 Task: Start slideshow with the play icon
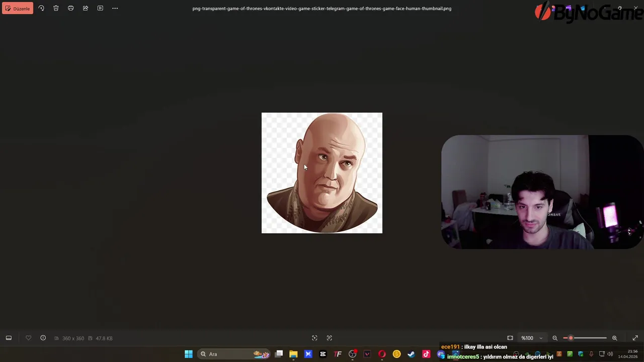[100, 9]
